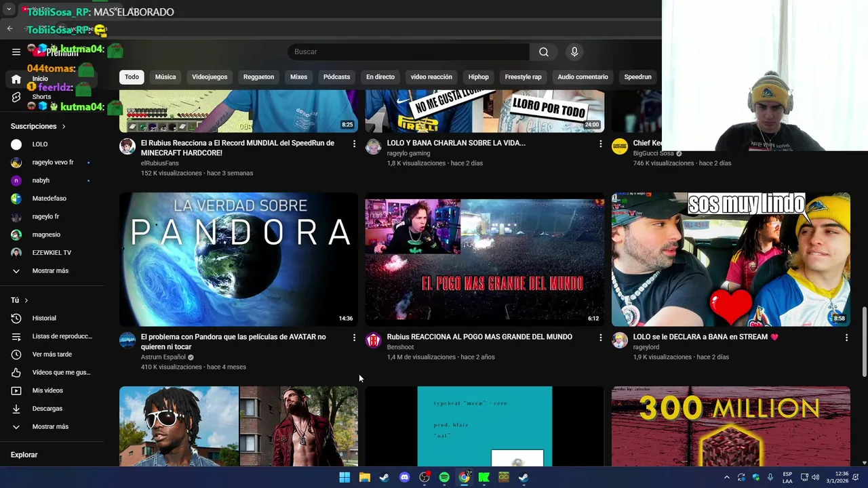This screenshot has width=868, height=488.
Task: Open the Astrum Español channel name
Action: (x=163, y=357)
